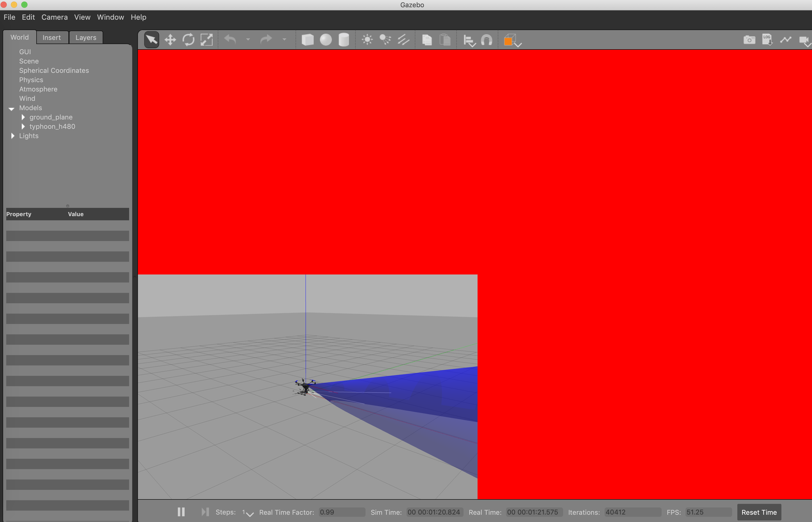Insert a cylinder shape
Screen dimensions: 812x522
(344, 40)
